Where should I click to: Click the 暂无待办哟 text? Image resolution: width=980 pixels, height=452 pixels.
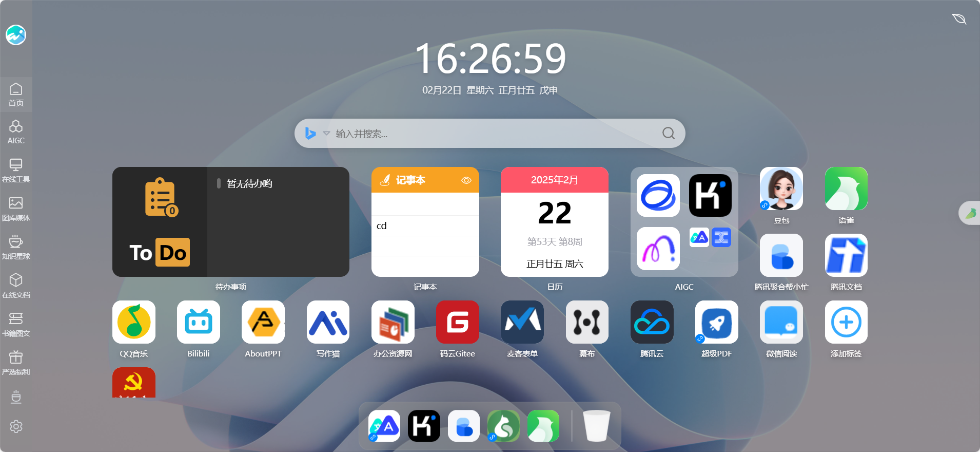point(249,183)
